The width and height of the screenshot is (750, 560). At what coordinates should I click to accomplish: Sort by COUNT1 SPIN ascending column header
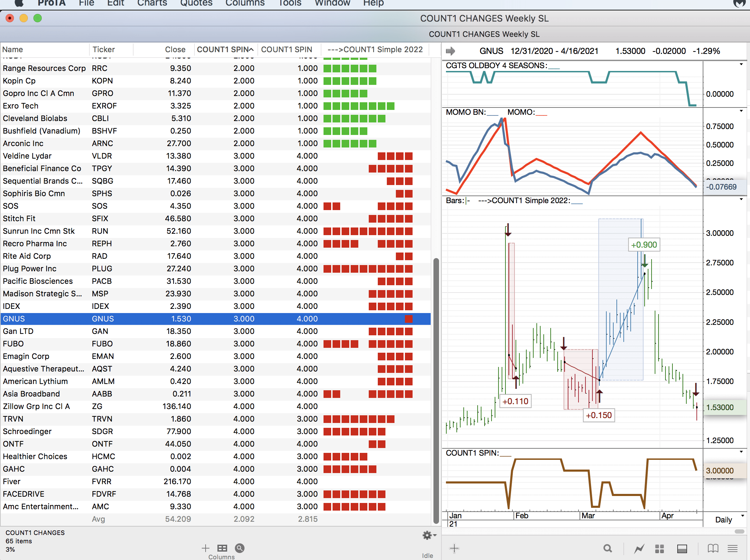(225, 49)
